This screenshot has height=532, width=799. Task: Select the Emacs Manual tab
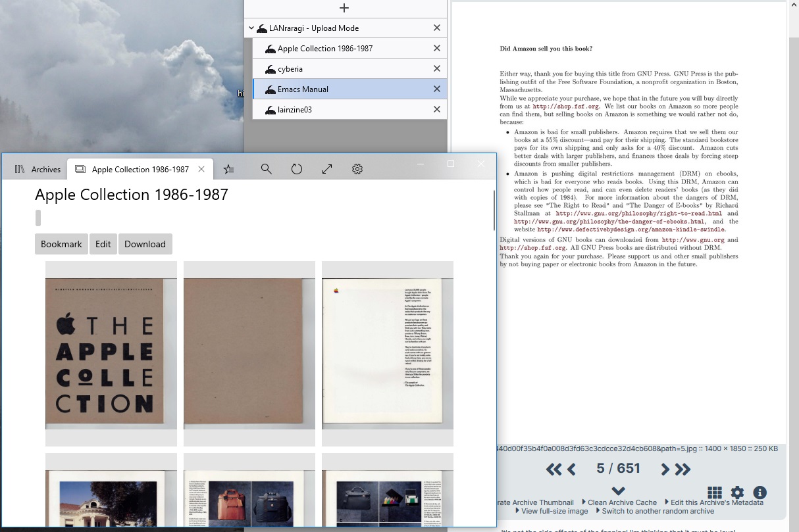click(303, 89)
